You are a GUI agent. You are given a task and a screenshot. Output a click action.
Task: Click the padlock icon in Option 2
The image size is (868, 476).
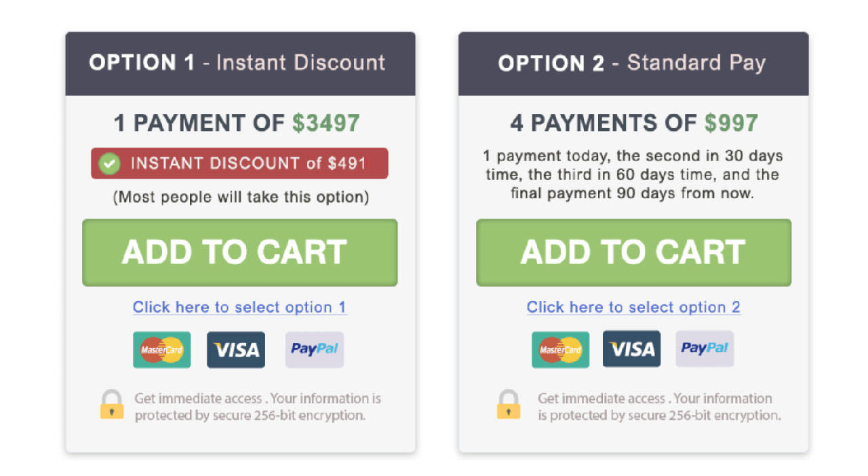coord(508,404)
